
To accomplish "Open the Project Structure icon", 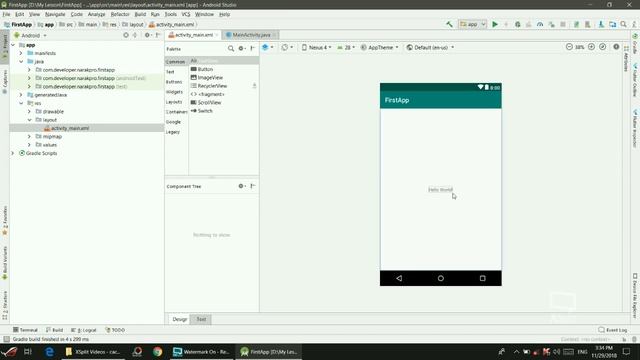I will click(x=613, y=24).
